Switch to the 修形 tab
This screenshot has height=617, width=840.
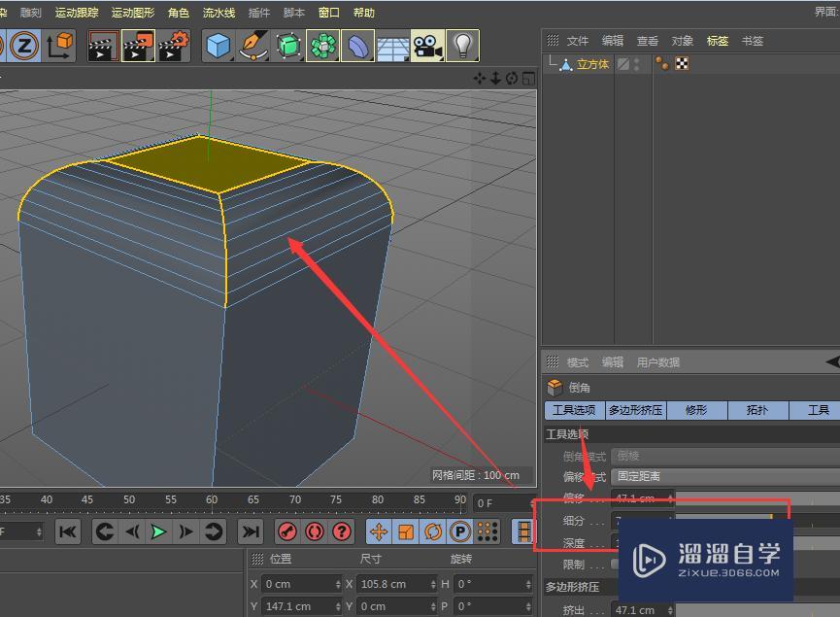(696, 410)
